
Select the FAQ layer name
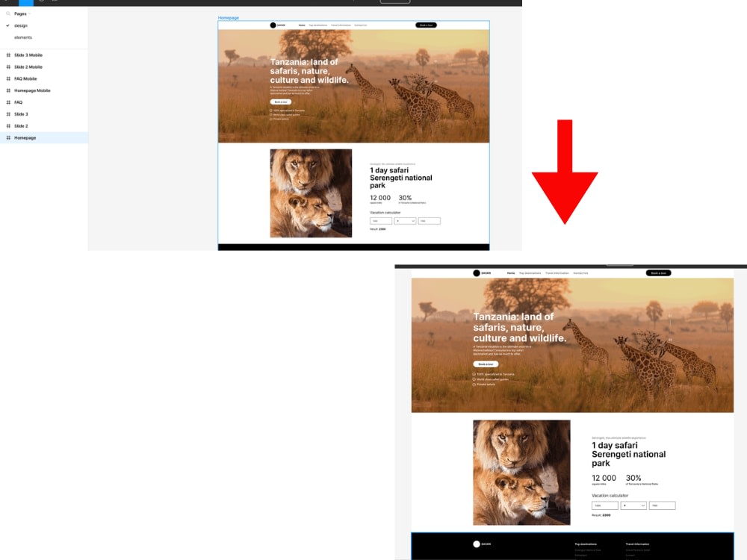click(18, 102)
